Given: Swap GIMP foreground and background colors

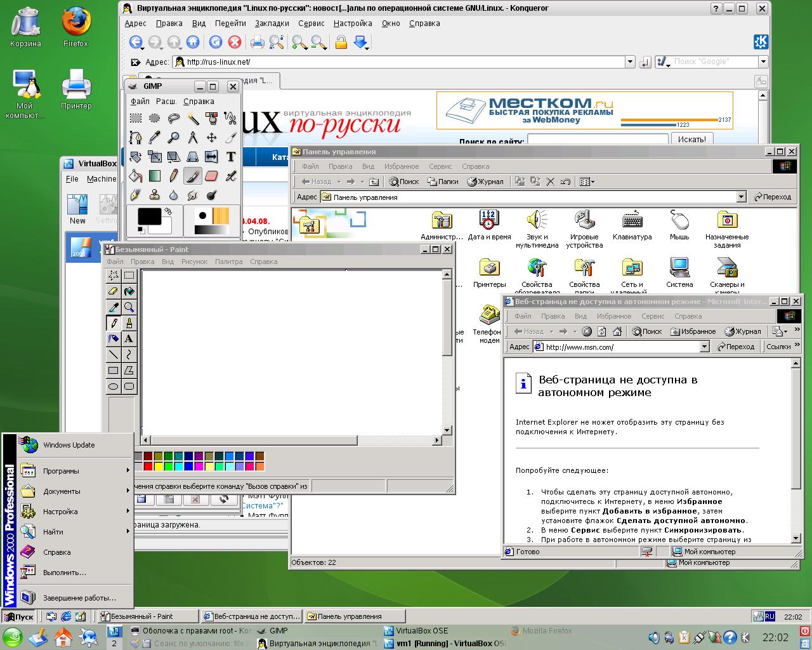Looking at the screenshot, I should point(168,211).
